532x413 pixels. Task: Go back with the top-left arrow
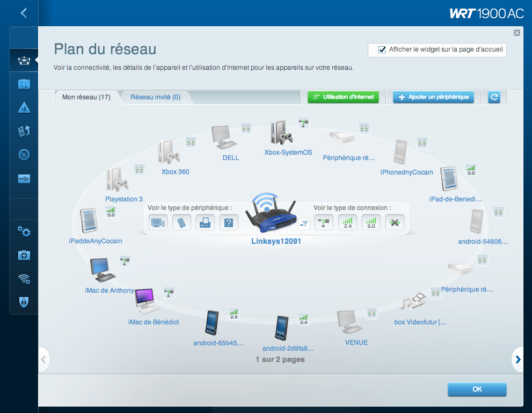click(24, 13)
